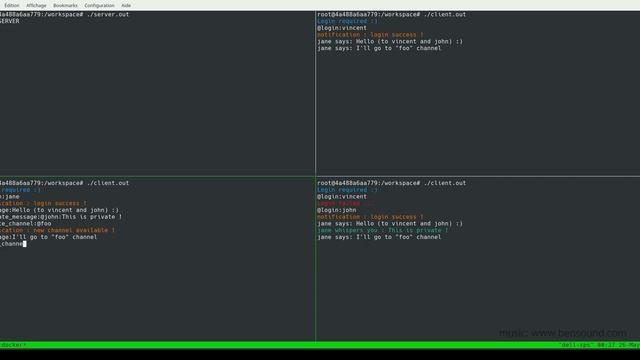The image size is (640, 360).
Task: Click 'jane says: Hello' in vincent's upper pane
Action: click(x=390, y=41)
